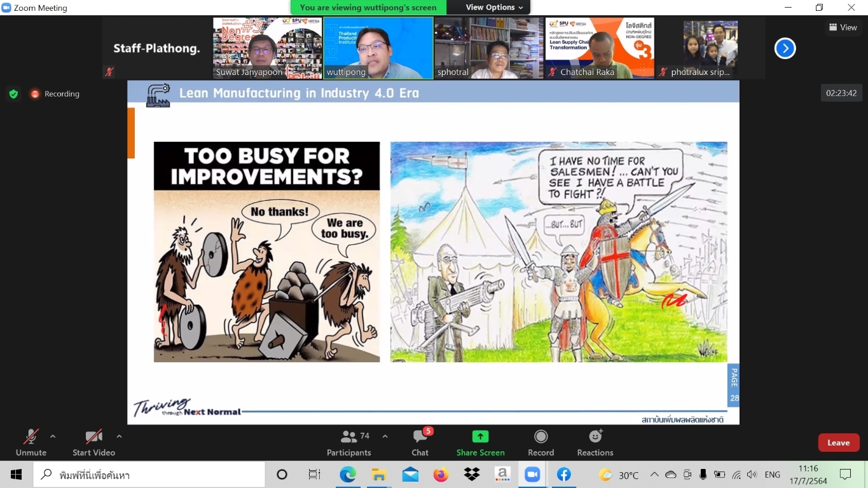868x488 pixels.
Task: Select Suwat Janyapoon video thumbnail
Action: point(268,48)
